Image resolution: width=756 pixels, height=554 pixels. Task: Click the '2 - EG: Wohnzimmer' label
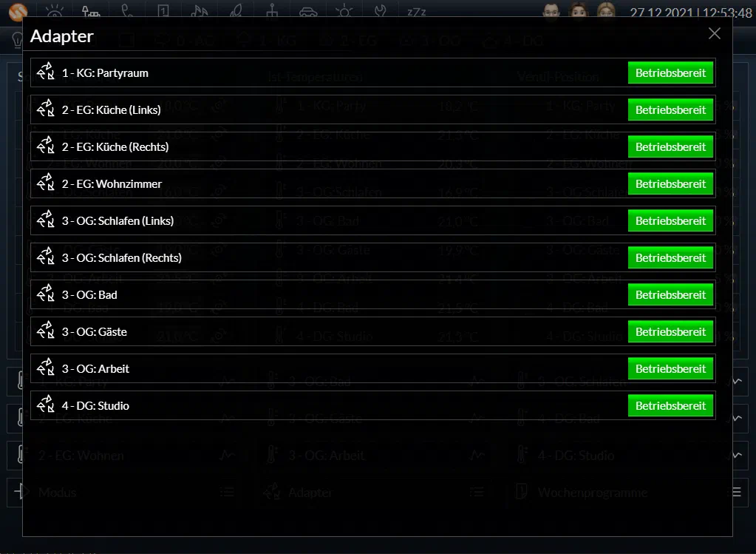click(112, 184)
